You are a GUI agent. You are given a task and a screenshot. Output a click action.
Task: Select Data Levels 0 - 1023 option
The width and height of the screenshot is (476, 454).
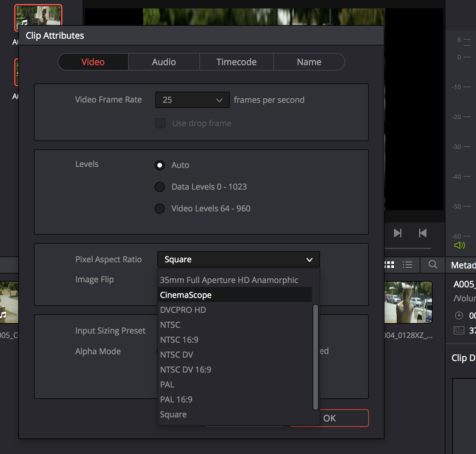[x=160, y=187]
